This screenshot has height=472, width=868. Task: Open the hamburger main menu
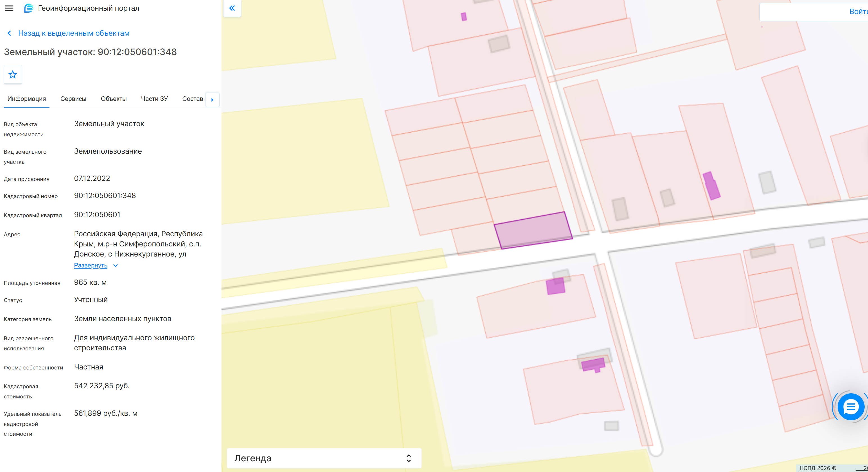coord(10,8)
